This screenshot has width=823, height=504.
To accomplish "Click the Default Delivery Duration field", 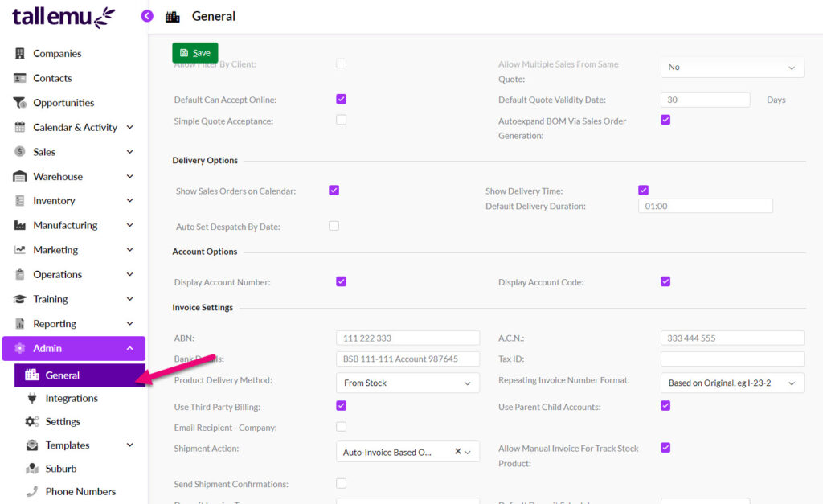I will (x=706, y=207).
